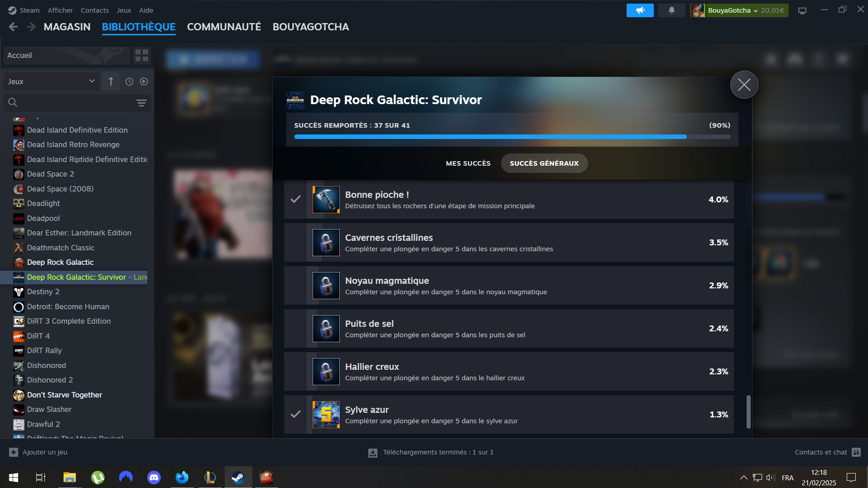
Task: Select Drawful 2 in the game list
Action: (43, 425)
